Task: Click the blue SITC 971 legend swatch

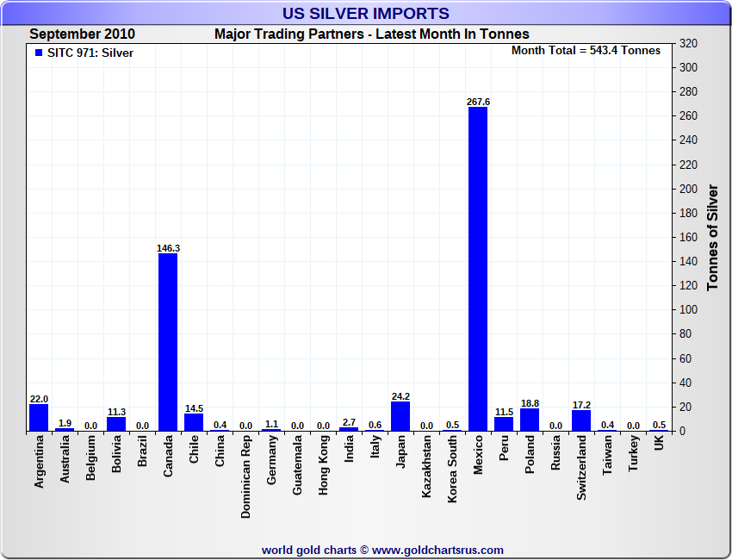Action: click(x=39, y=53)
